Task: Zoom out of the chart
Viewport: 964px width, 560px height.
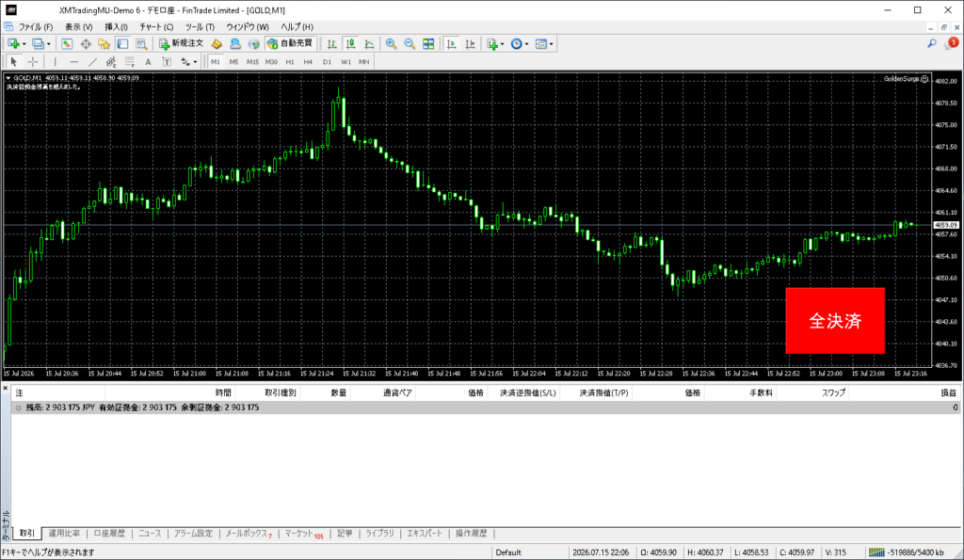Action: (x=410, y=43)
